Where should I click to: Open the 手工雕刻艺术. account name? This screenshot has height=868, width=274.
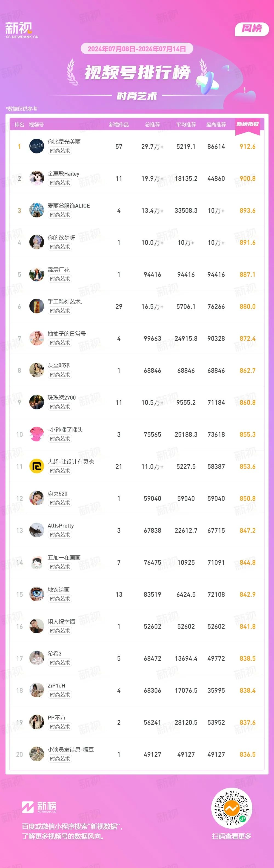pos(65,302)
